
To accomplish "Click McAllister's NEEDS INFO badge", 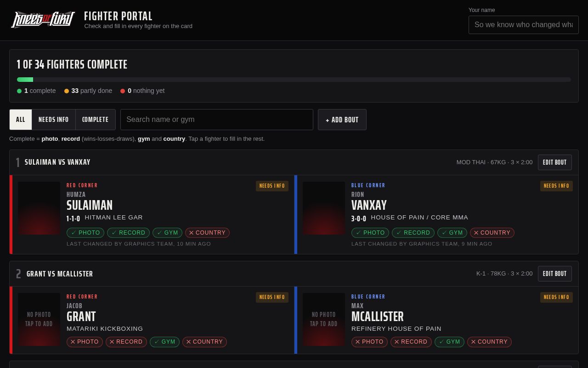I will coord(556,297).
